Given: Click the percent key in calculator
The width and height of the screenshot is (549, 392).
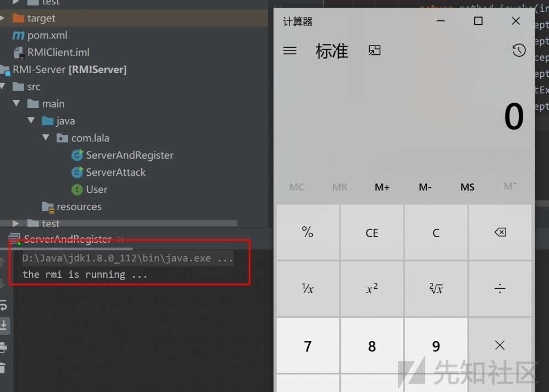Looking at the screenshot, I should 308,232.
